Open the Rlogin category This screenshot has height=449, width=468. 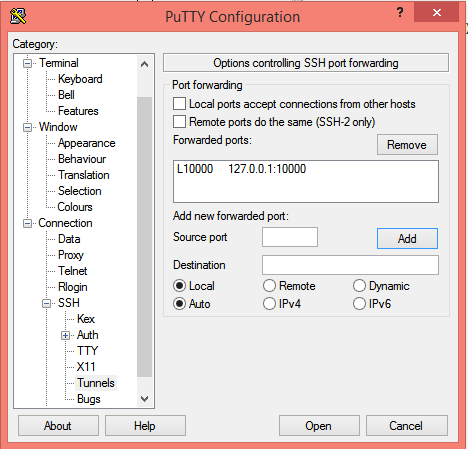73,287
